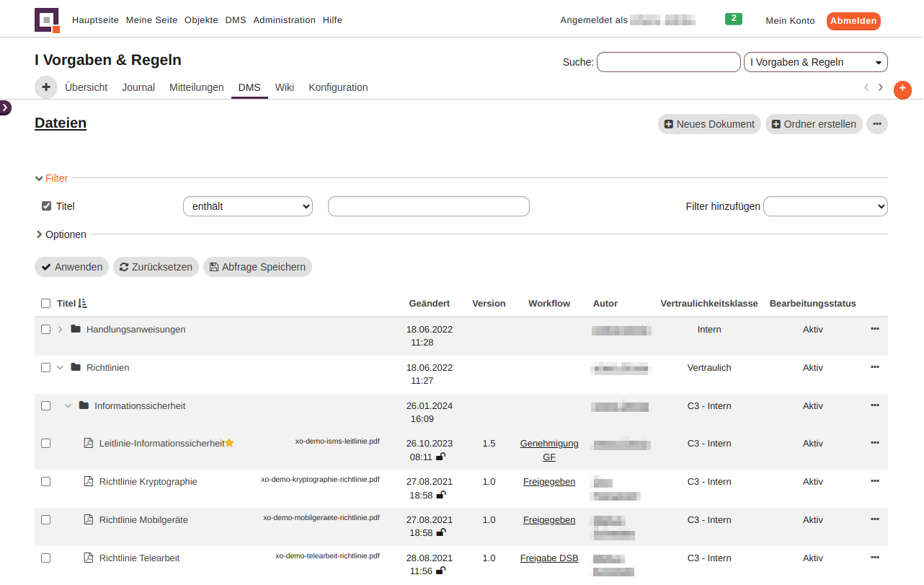Click into the Suche search field

point(668,62)
